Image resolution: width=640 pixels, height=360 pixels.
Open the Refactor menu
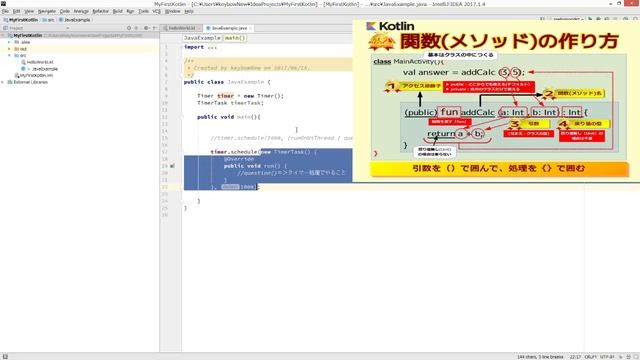100,11
